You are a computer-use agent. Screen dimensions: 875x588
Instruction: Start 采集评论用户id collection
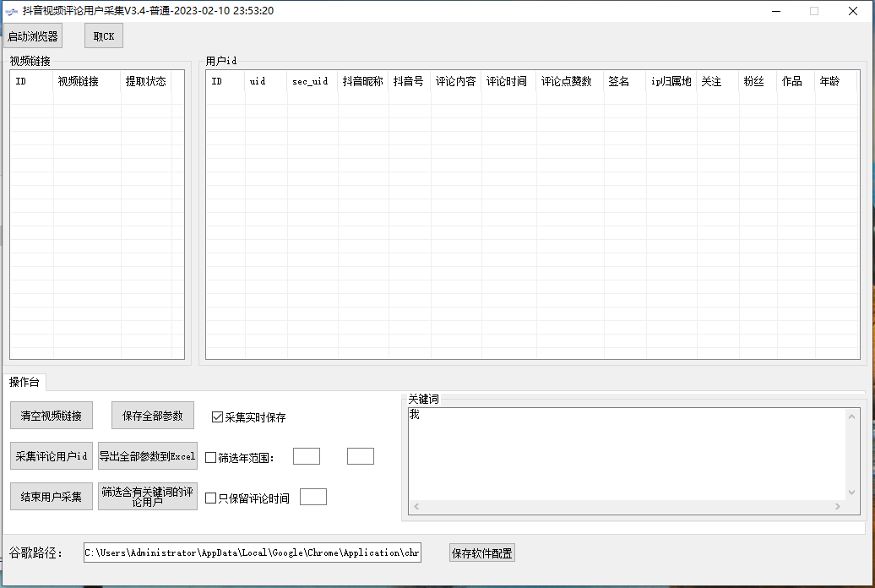click(x=52, y=456)
